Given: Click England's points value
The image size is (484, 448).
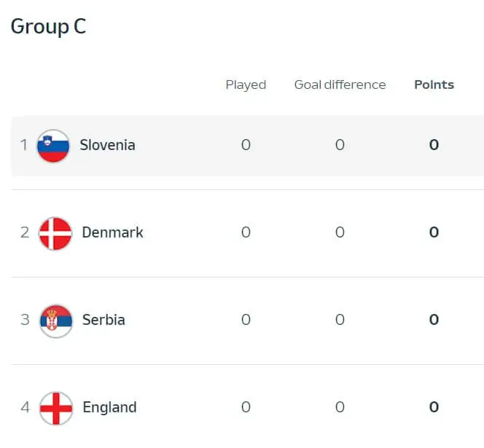Looking at the screenshot, I should pyautogui.click(x=434, y=407).
